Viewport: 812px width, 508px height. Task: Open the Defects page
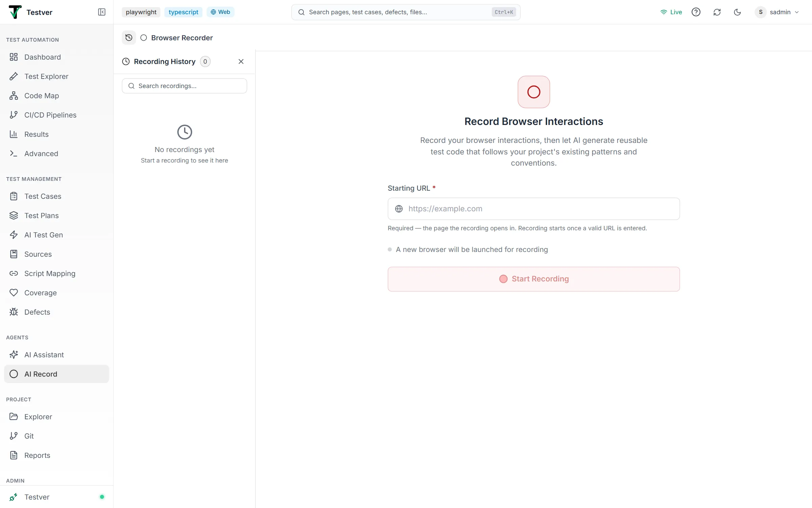tap(57, 312)
